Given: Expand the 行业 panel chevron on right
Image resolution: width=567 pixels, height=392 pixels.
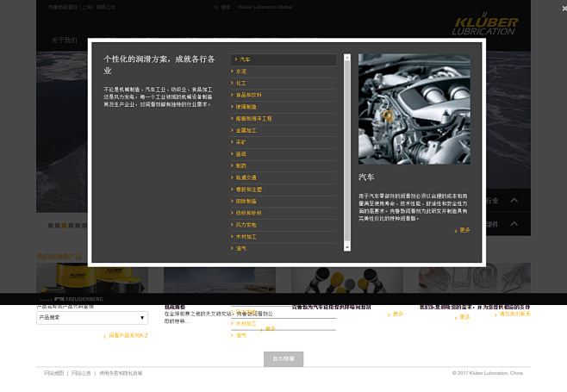Looking at the screenshot, I should 514,201.
